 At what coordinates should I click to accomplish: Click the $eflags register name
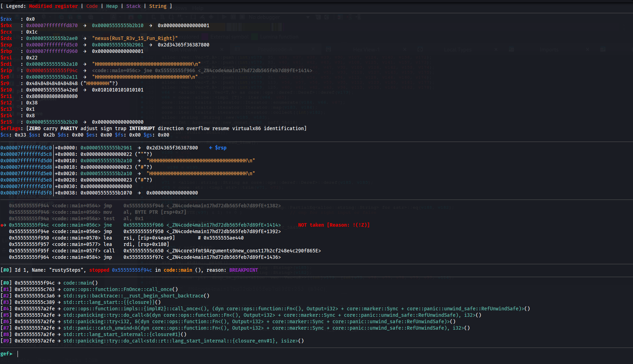[x=10, y=128]
